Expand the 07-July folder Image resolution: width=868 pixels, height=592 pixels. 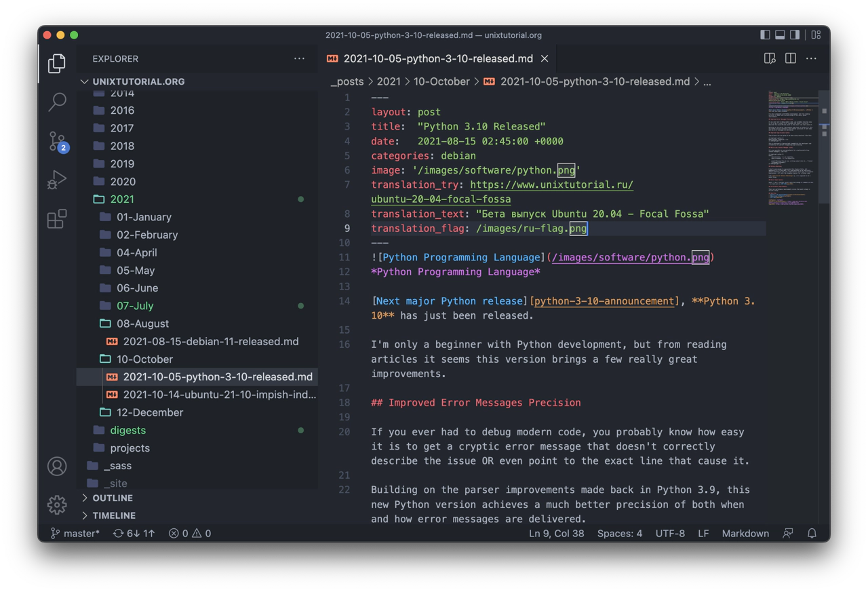pyautogui.click(x=197, y=306)
